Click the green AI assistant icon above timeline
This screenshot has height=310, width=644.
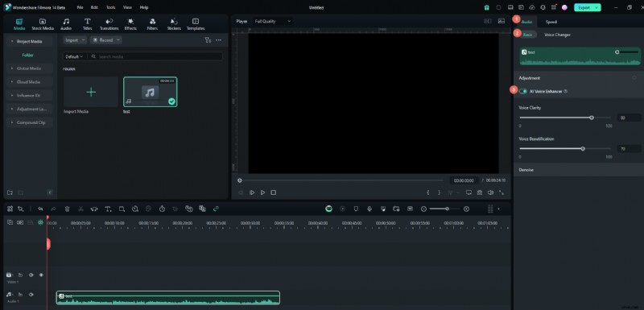(328, 209)
